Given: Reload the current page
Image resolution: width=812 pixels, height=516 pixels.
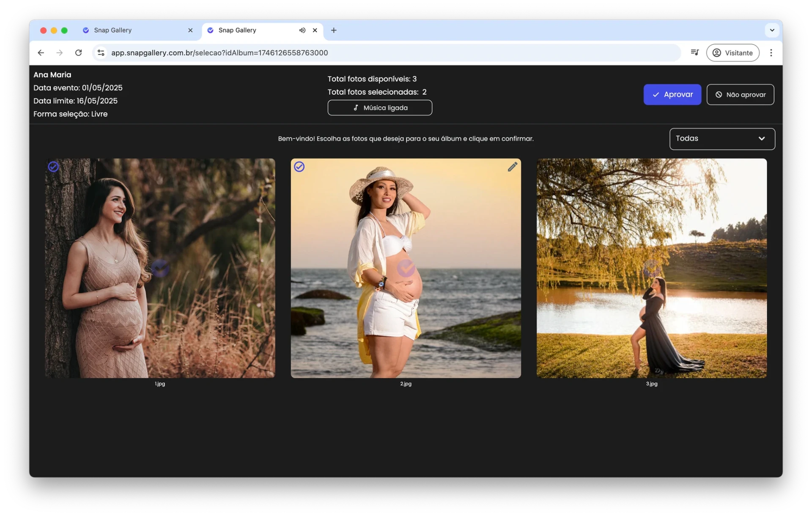Looking at the screenshot, I should (78, 52).
